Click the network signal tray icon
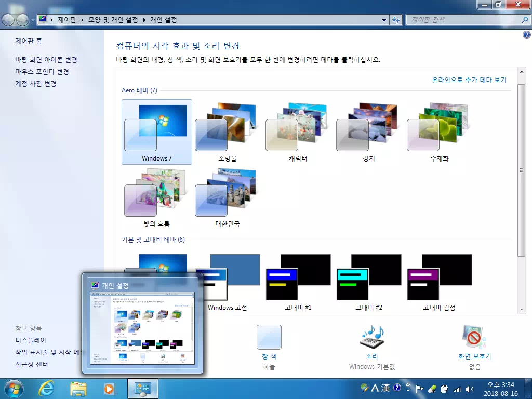The height and width of the screenshot is (399, 532). point(457,389)
